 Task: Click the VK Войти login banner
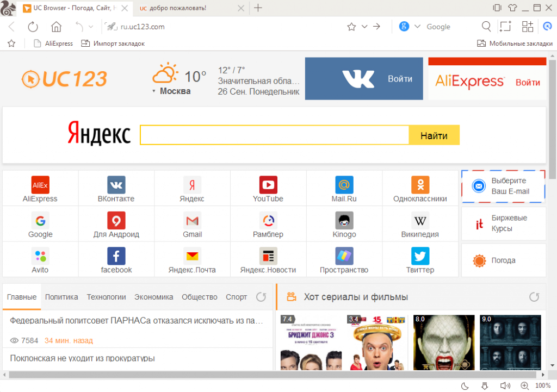(364, 78)
